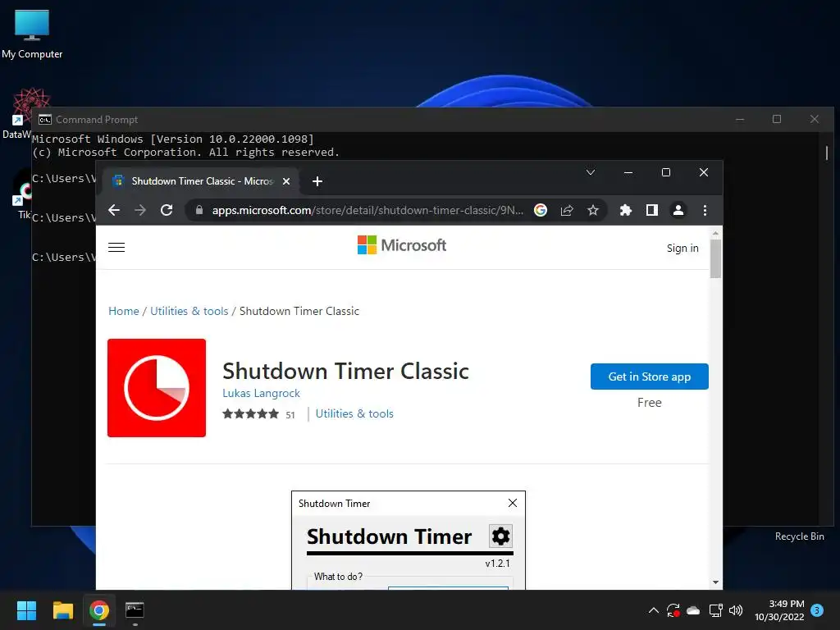
Task: Click Get in Store app button
Action: (650, 377)
